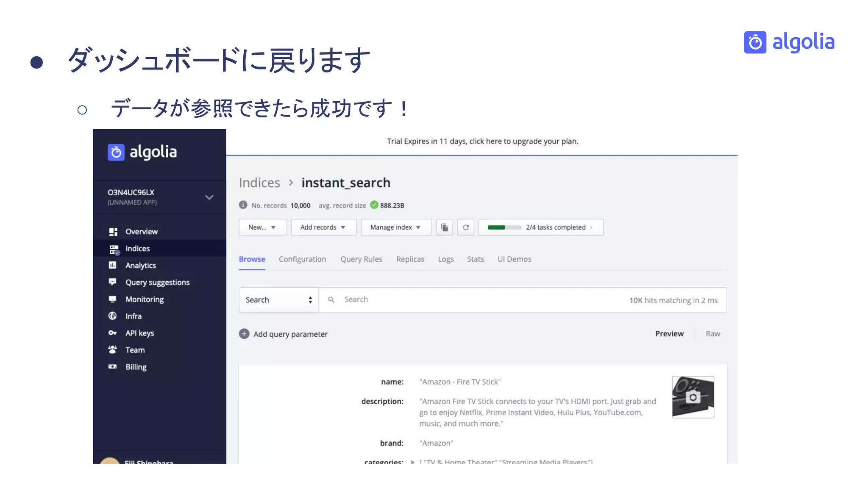Click the Analytics chart icon
This screenshot has height=488, width=868.
click(x=112, y=265)
